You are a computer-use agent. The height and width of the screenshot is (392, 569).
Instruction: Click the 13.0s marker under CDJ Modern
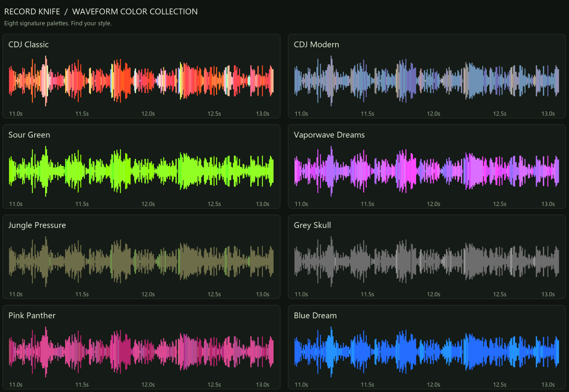[x=548, y=114]
